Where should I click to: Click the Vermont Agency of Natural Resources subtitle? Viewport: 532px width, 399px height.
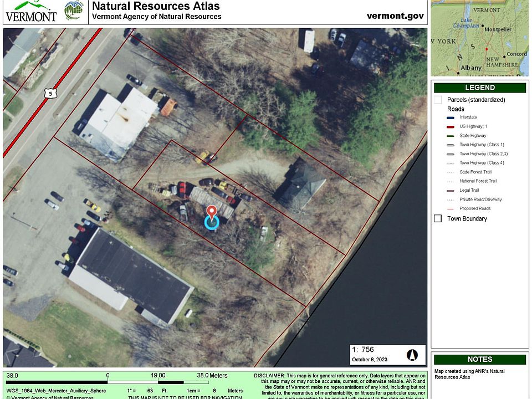point(156,16)
